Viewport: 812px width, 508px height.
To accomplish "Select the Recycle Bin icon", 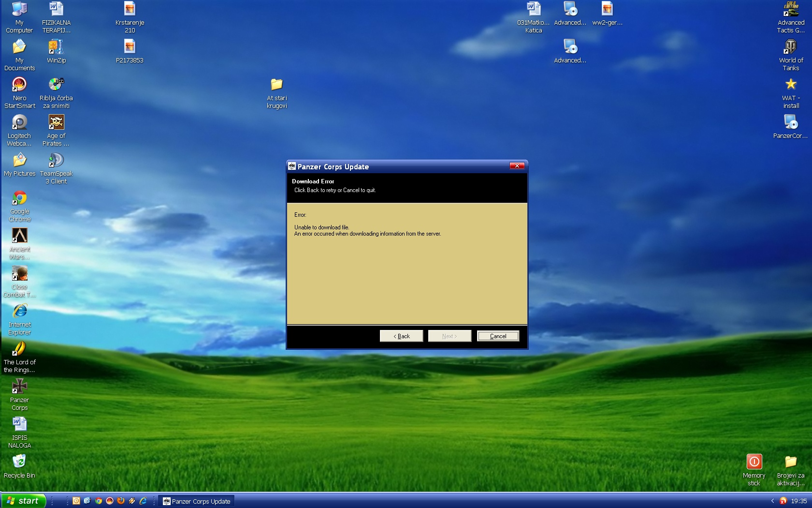I will (19, 466).
